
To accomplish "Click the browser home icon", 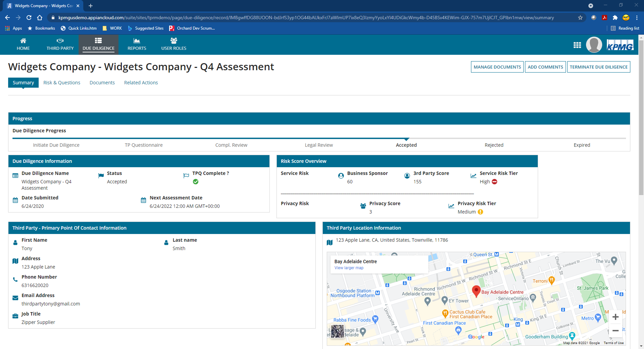I will coord(40,17).
